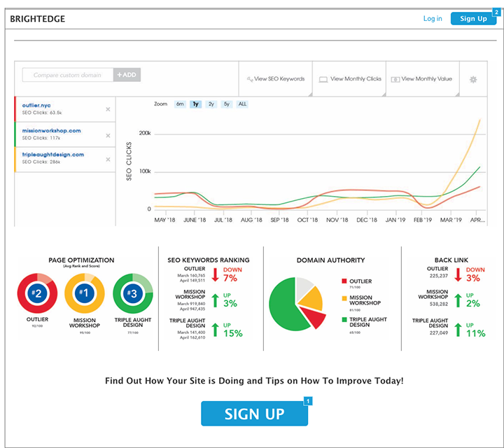Click green up arrow for Triple Aught back link
504x448 pixels.
(x=458, y=330)
